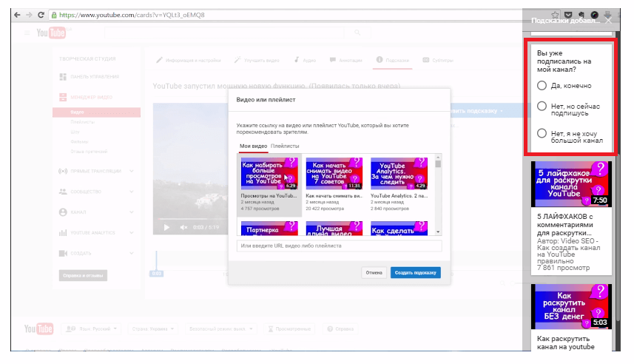Close the Подсказки sidebar panel with the X

610,21
